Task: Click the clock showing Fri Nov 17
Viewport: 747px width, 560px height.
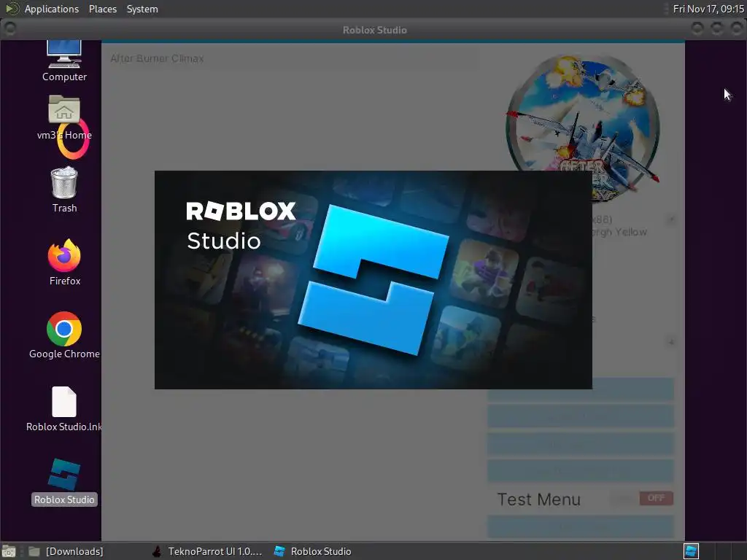Action: 708,9
